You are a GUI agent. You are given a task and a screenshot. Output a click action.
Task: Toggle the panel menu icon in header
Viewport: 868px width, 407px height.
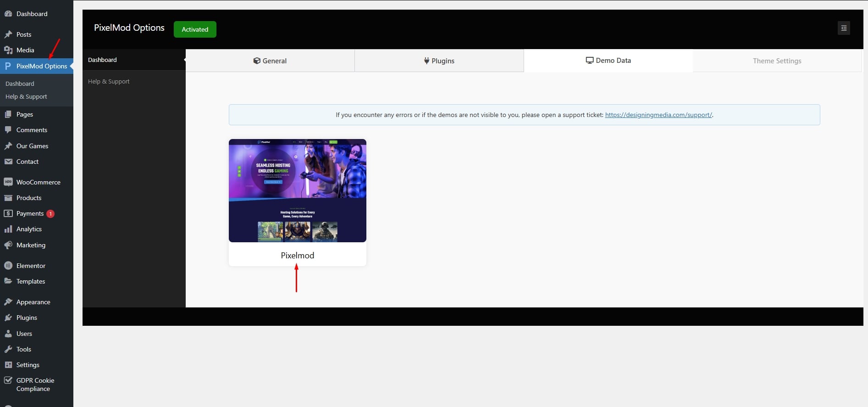pyautogui.click(x=844, y=28)
